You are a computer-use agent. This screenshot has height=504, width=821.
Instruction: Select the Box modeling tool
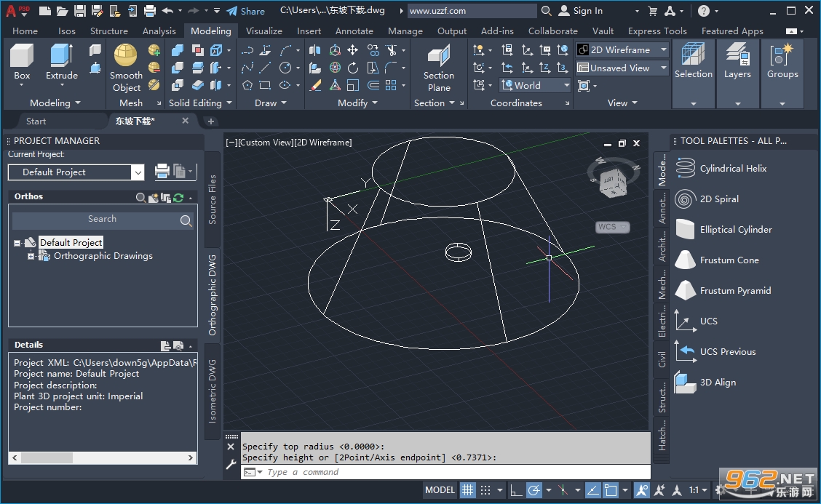(x=21, y=62)
